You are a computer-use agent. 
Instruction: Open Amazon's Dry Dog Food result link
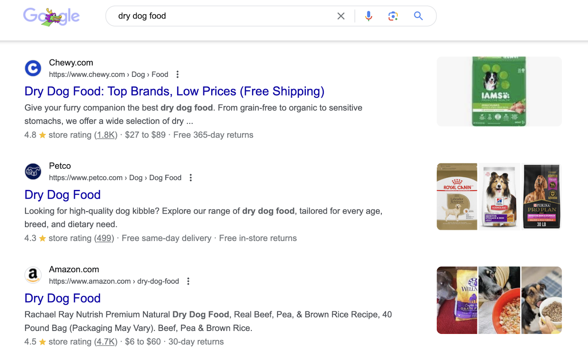click(x=62, y=298)
